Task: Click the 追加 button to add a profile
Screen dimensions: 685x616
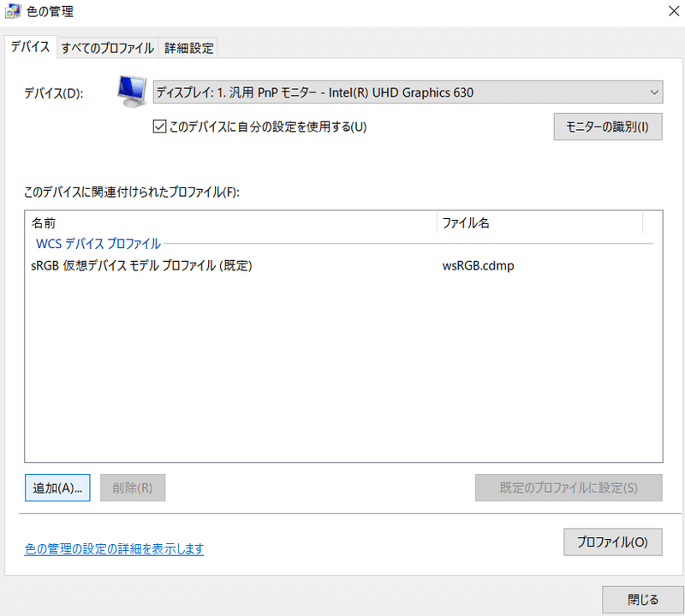Action: [x=57, y=488]
